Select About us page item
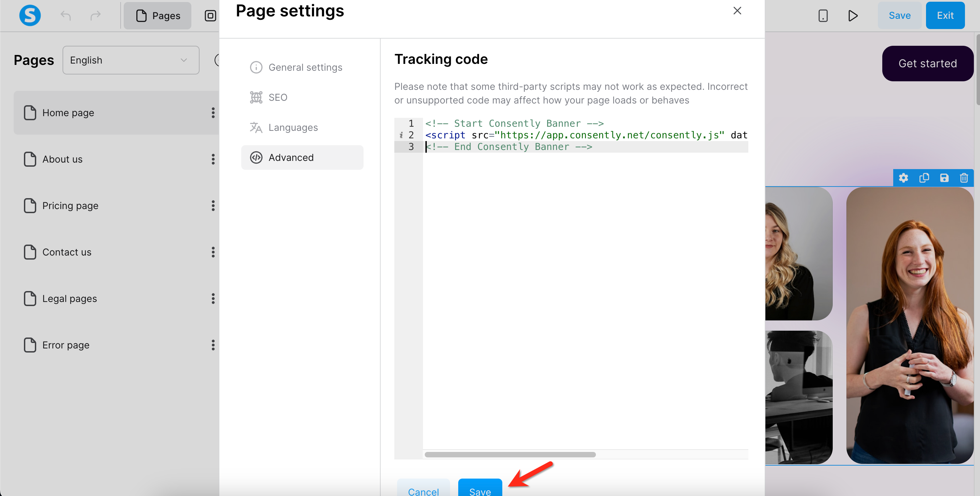980x496 pixels. pyautogui.click(x=63, y=160)
